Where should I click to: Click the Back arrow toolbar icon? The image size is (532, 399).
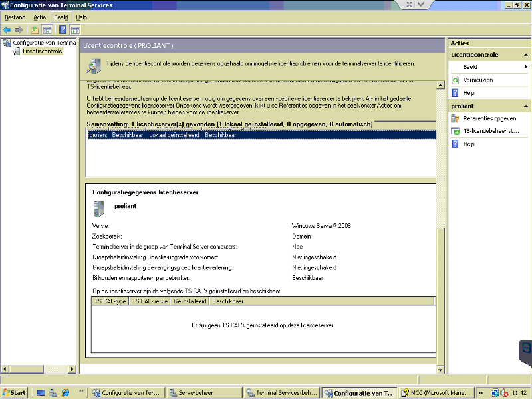coord(8,29)
